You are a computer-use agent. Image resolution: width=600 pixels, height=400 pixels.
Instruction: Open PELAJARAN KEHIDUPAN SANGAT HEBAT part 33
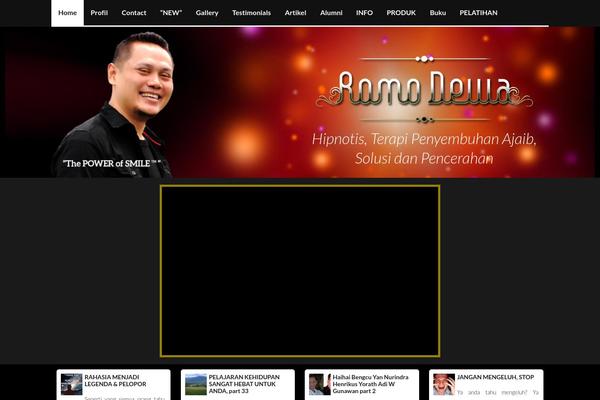(244, 384)
